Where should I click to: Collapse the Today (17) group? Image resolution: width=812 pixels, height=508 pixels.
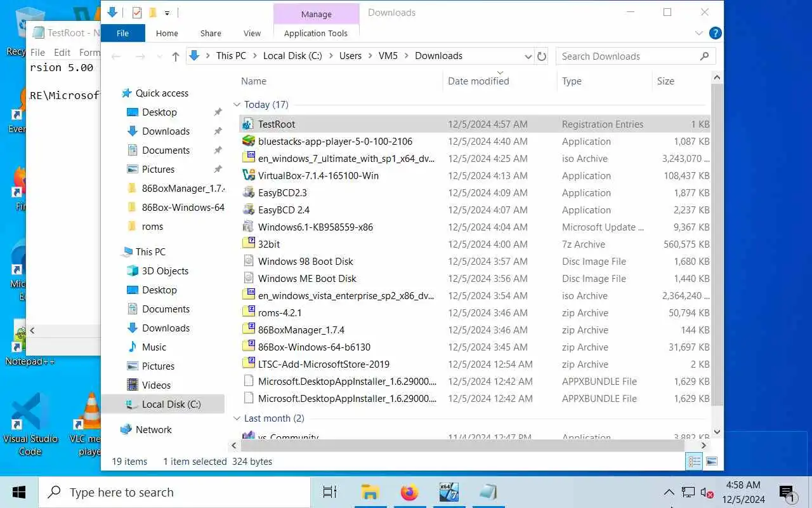(237, 105)
